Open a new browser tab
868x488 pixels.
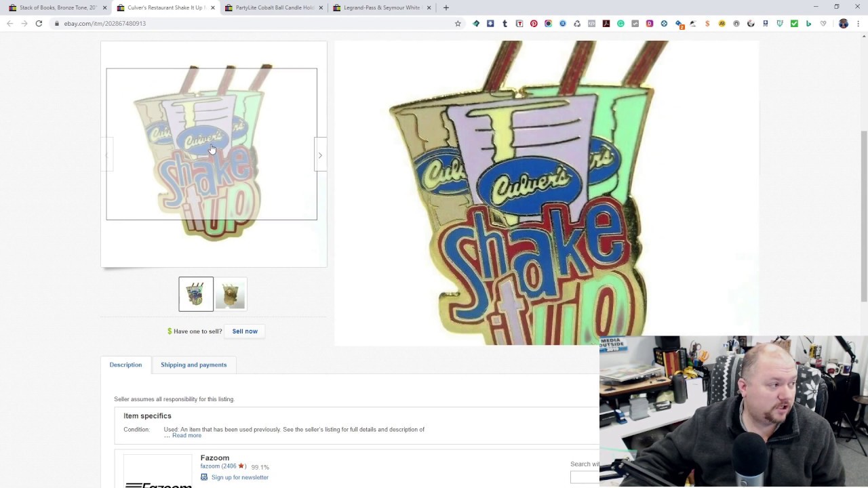pos(446,7)
